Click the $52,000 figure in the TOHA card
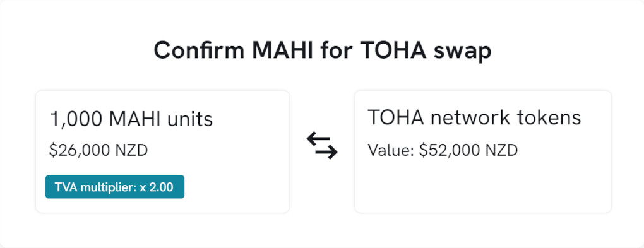 pyautogui.click(x=450, y=151)
